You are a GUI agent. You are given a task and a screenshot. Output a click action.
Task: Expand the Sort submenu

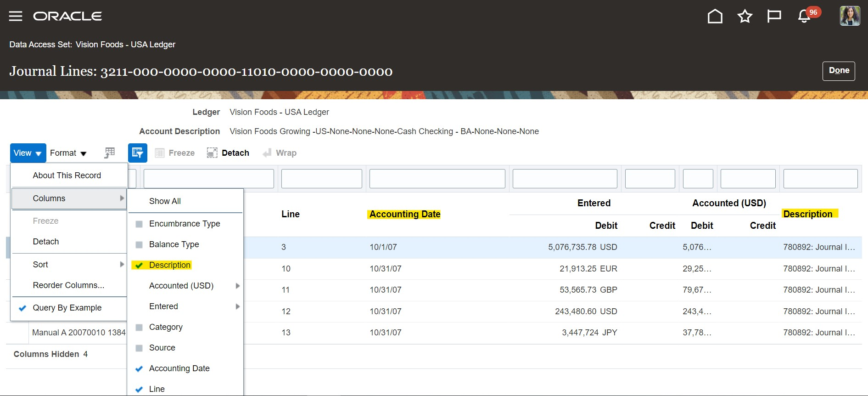point(69,265)
